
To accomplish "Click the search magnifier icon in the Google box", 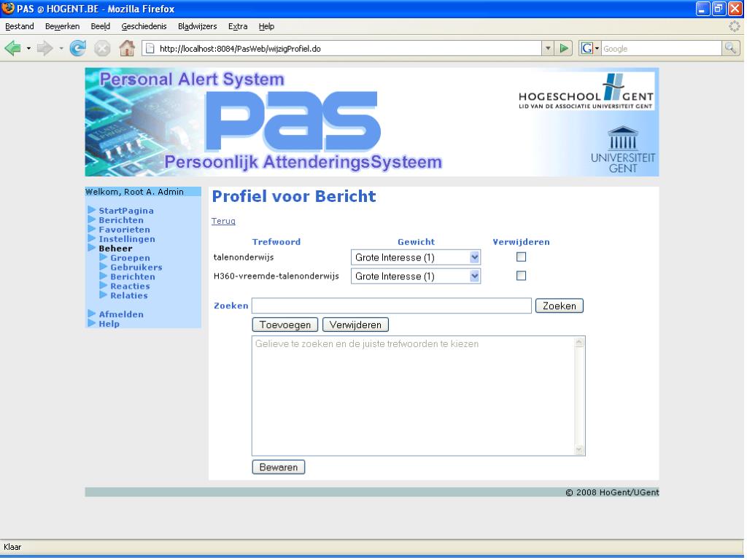I will [x=731, y=48].
